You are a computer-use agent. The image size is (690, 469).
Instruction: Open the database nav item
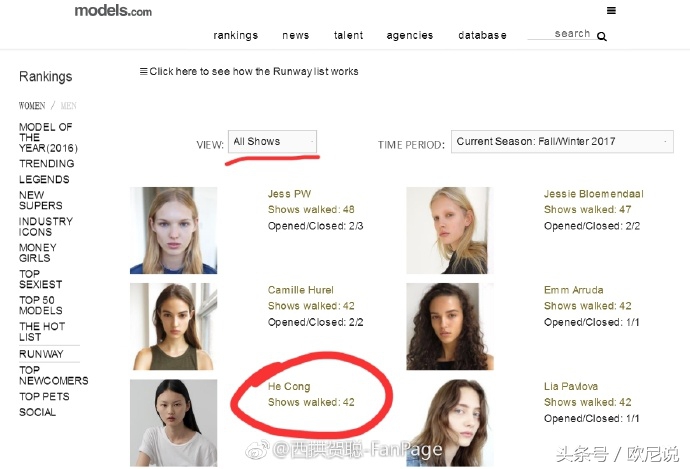[482, 35]
